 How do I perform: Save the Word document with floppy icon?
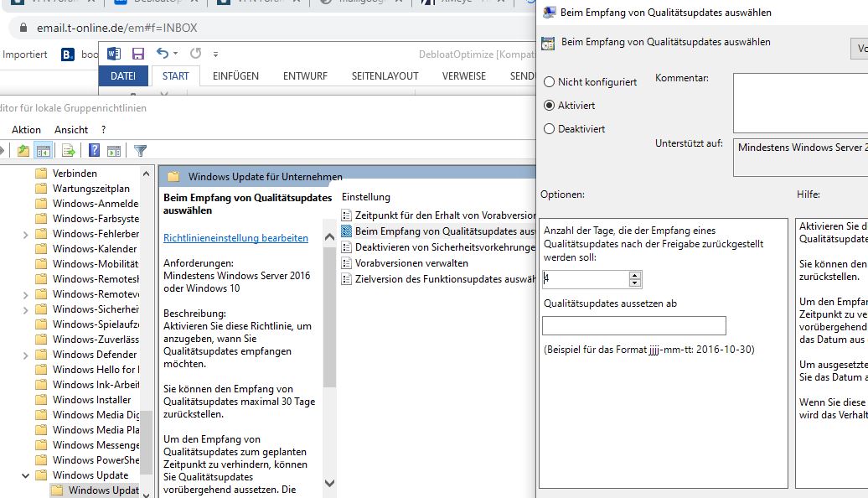pos(138,54)
